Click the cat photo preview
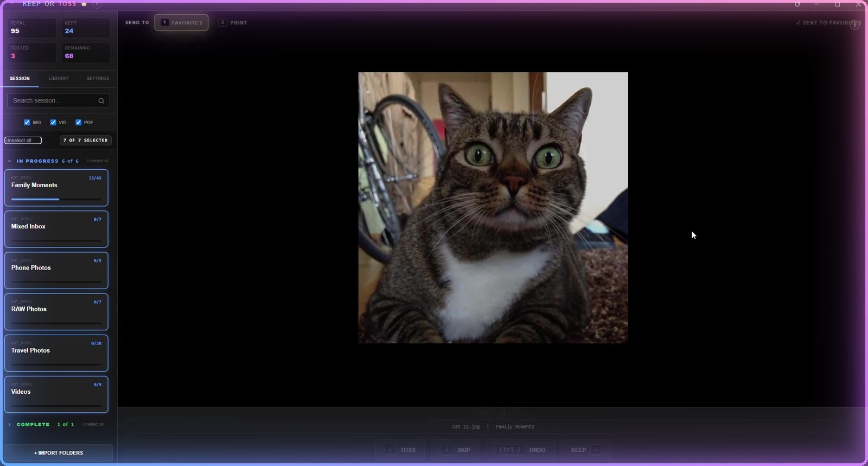The image size is (868, 466). [x=493, y=208]
